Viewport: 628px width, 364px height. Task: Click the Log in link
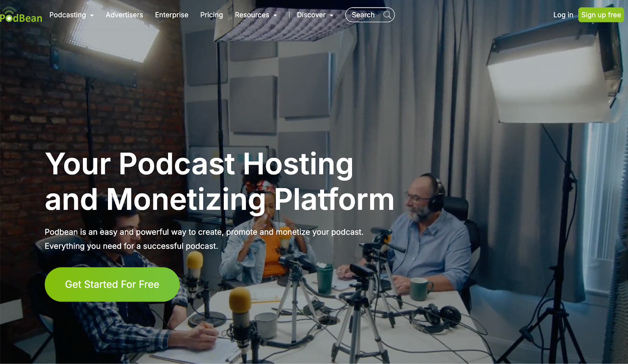[x=563, y=15]
